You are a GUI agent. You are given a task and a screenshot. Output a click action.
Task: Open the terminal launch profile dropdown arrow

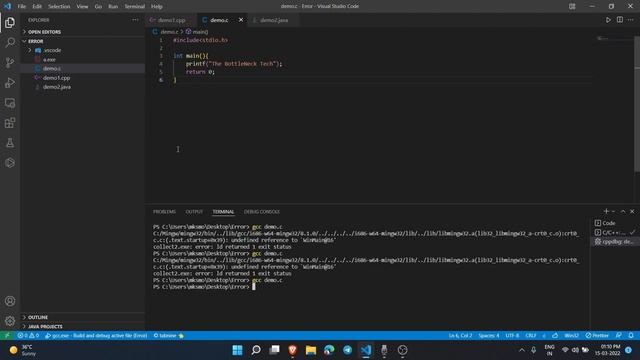(613, 211)
